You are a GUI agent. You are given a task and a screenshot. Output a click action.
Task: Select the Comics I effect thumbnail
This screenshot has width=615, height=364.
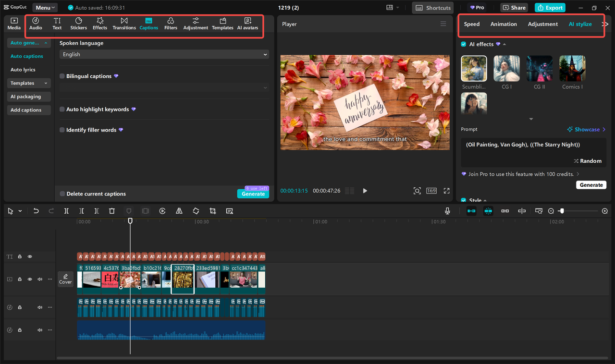[x=572, y=68]
